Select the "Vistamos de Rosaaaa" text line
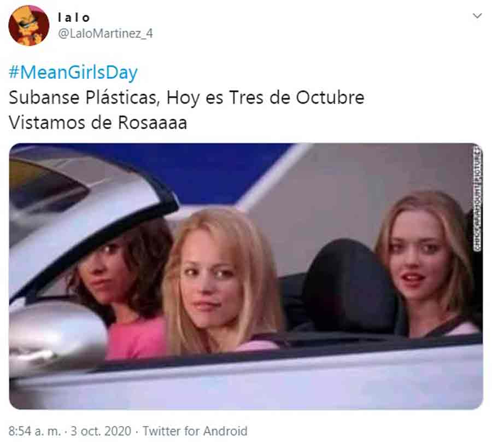492x448 pixels. tap(98, 122)
